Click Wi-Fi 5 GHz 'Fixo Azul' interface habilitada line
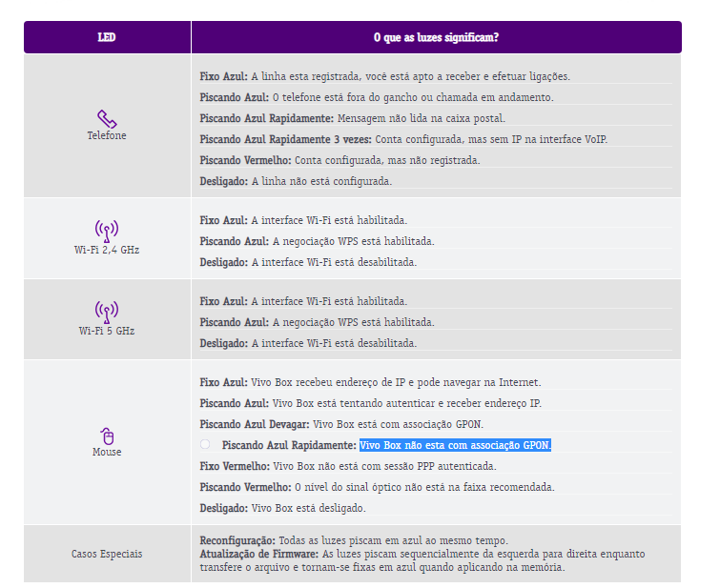This screenshot has width=720, height=588. [303, 301]
